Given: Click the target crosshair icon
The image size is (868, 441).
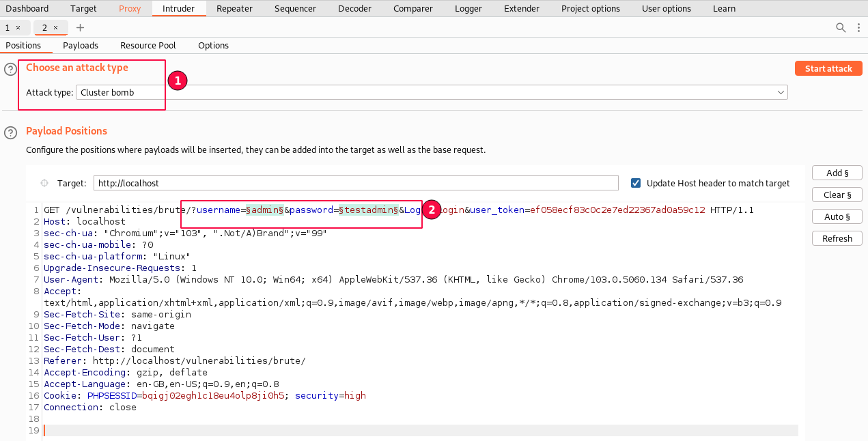Looking at the screenshot, I should (44, 183).
